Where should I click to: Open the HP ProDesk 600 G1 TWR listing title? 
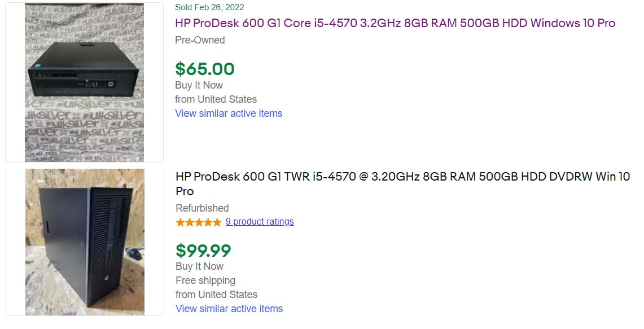(402, 177)
